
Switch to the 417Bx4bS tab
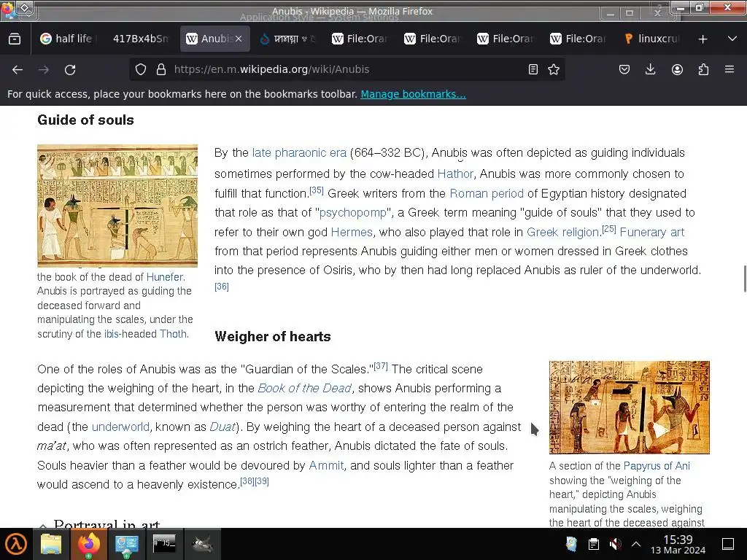141,39
